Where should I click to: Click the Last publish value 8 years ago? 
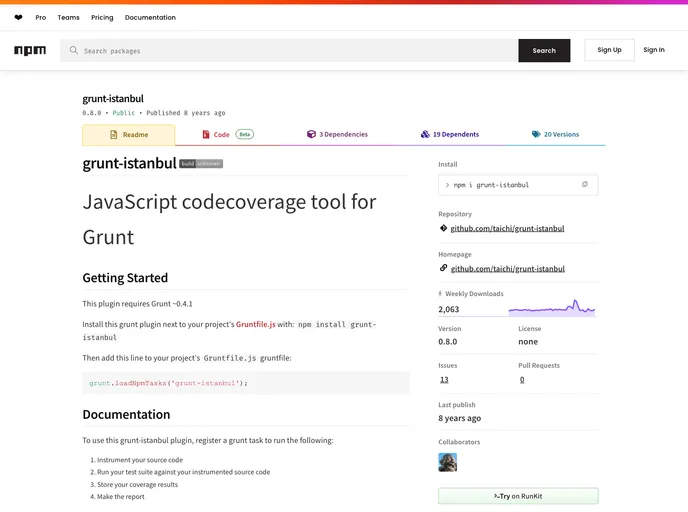pyautogui.click(x=459, y=418)
